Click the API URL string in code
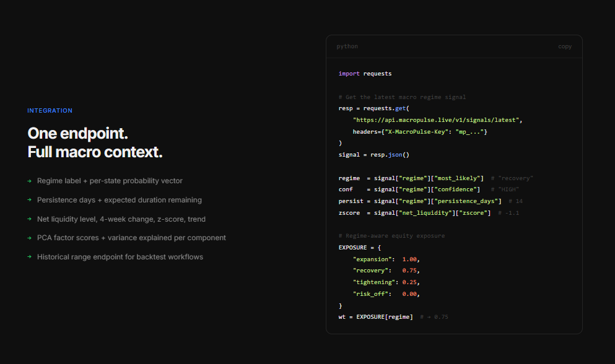The image size is (615, 364). 438,120
